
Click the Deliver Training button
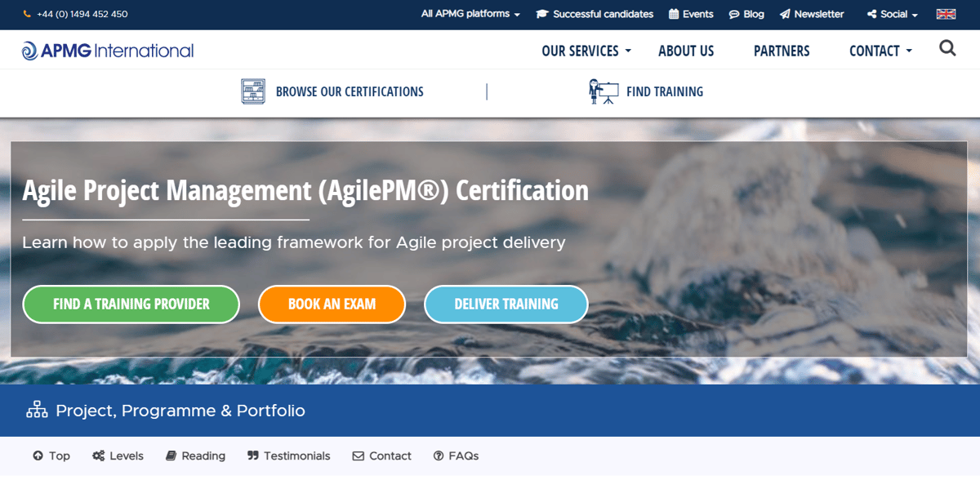(x=506, y=304)
